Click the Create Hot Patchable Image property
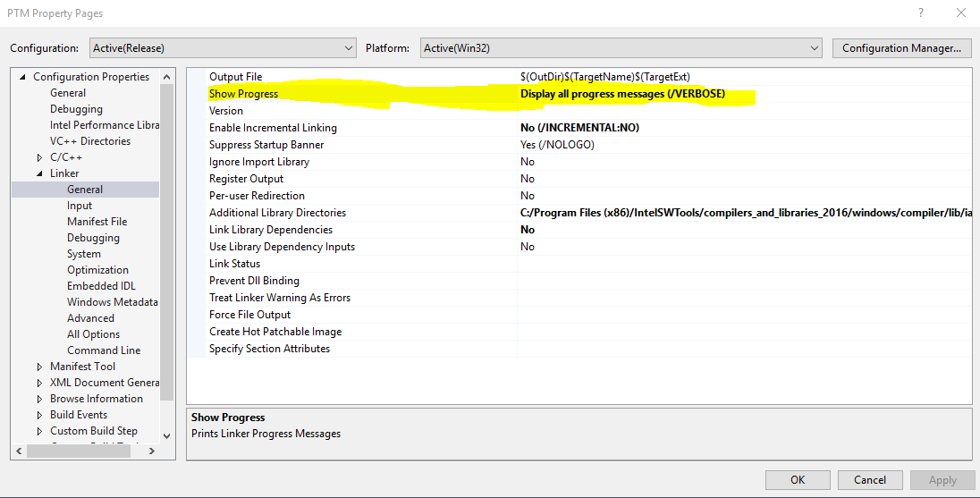 coord(275,332)
